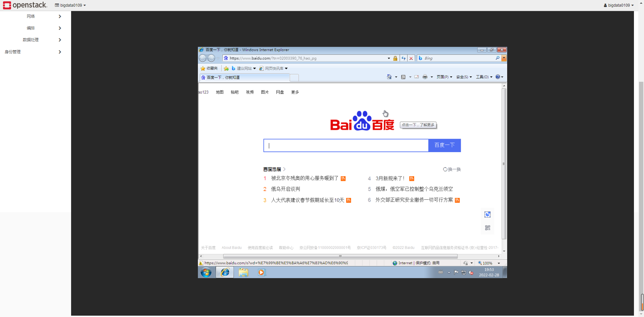Click the blue help question mark icon
This screenshot has height=317, width=644.
[x=498, y=77]
